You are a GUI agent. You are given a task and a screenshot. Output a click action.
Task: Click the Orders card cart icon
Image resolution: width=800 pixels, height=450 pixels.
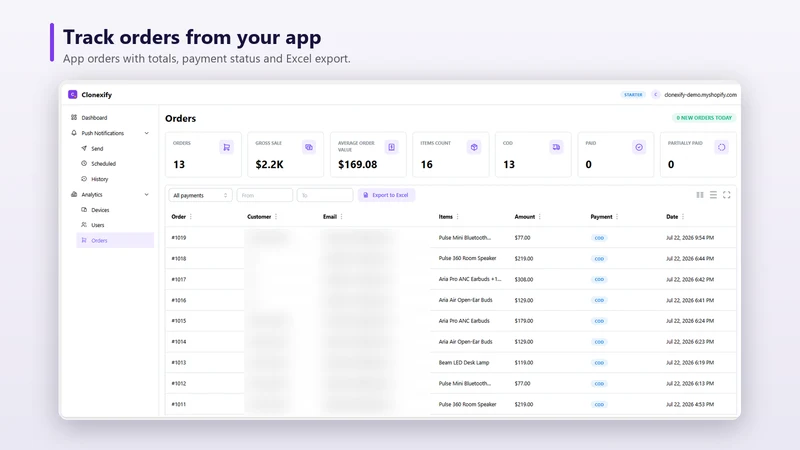pyautogui.click(x=227, y=147)
